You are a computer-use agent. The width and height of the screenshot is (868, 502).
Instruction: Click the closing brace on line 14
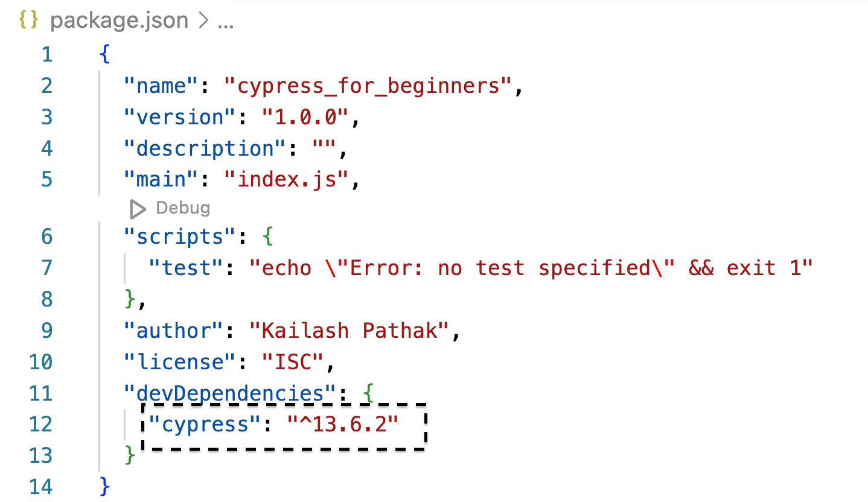pos(105,486)
